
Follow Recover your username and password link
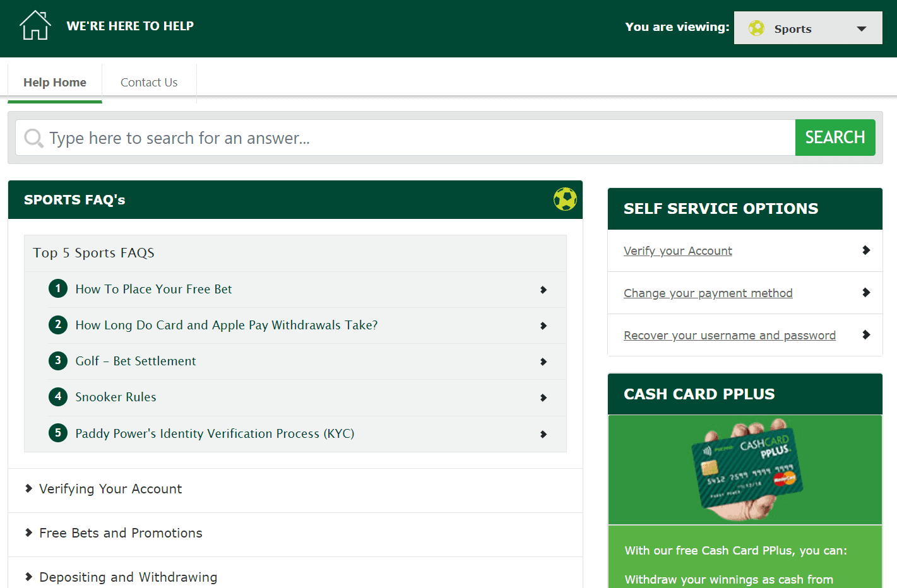pyautogui.click(x=730, y=336)
